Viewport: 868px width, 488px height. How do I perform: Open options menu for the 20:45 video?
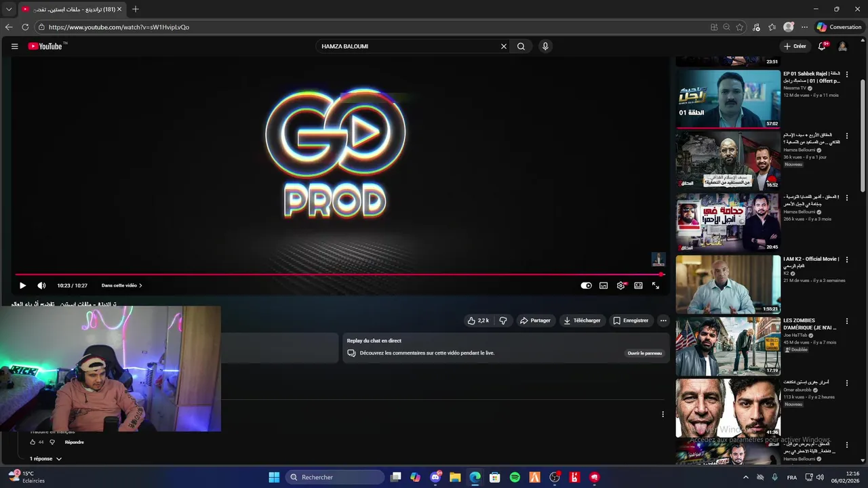pyautogui.click(x=846, y=197)
